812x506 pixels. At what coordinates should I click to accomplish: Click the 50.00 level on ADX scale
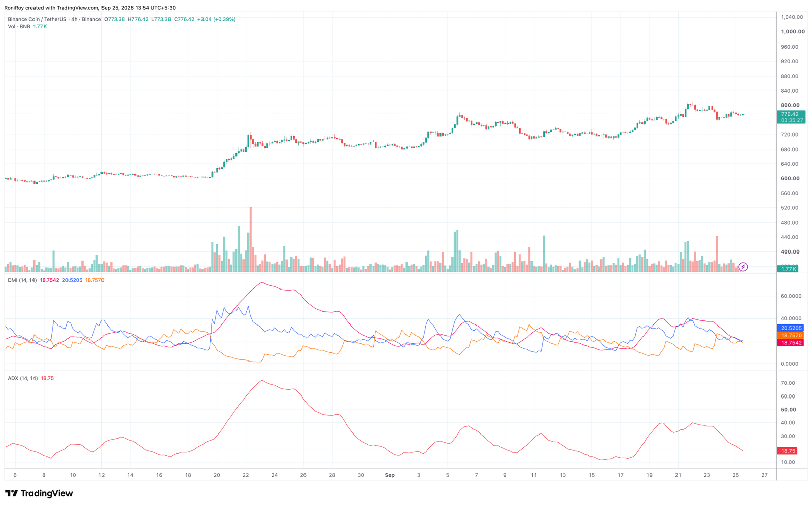pos(788,410)
